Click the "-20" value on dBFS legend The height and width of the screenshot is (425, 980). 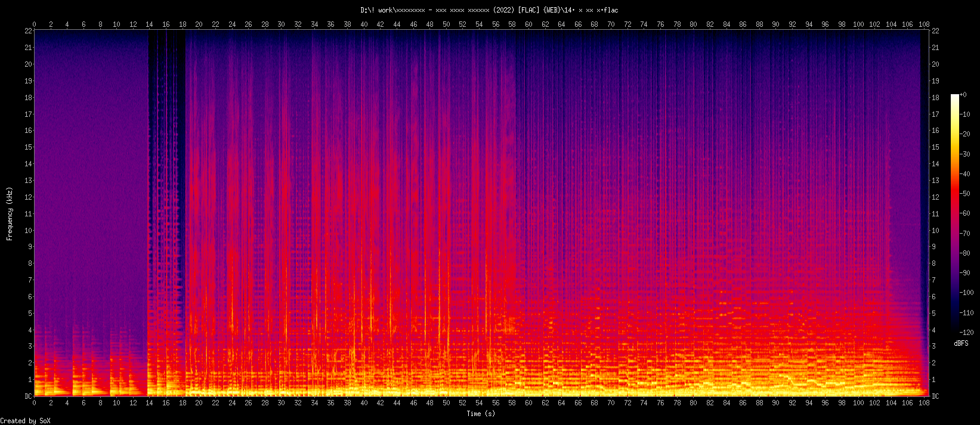pos(965,134)
